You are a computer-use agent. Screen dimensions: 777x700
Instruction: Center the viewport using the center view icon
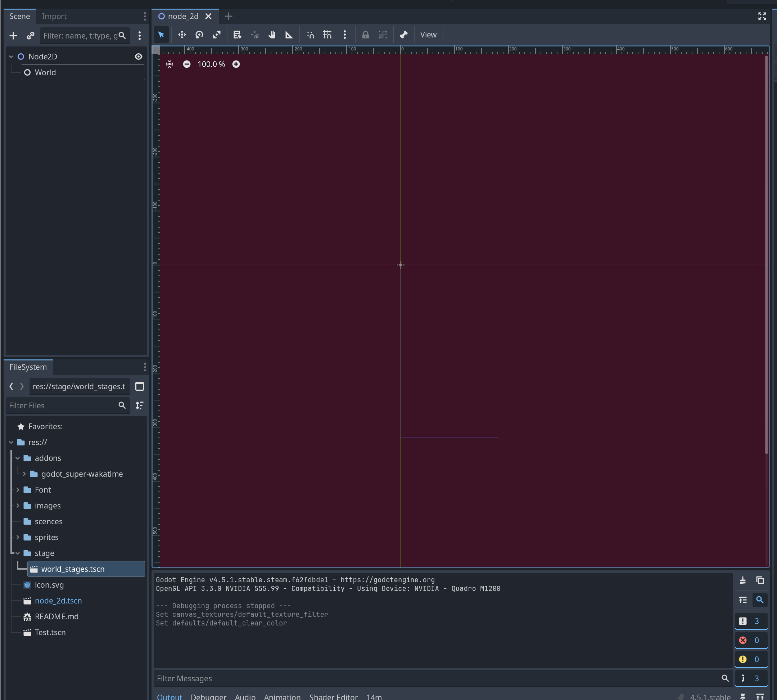[x=170, y=64]
